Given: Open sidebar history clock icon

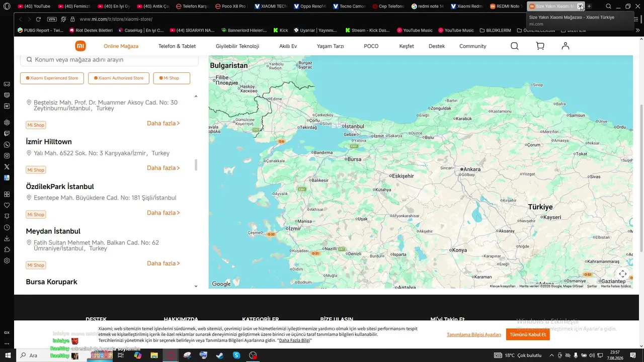Looking at the screenshot, I should (x=7, y=227).
